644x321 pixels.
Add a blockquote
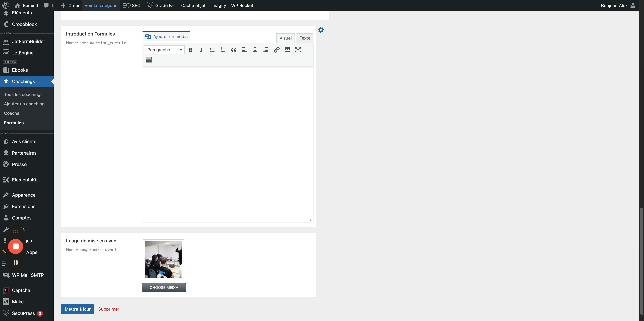(233, 50)
